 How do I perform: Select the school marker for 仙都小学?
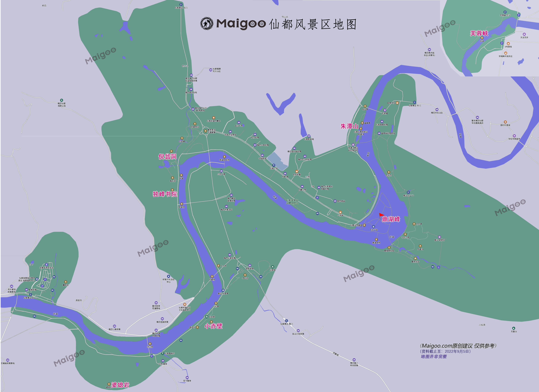[274, 165]
